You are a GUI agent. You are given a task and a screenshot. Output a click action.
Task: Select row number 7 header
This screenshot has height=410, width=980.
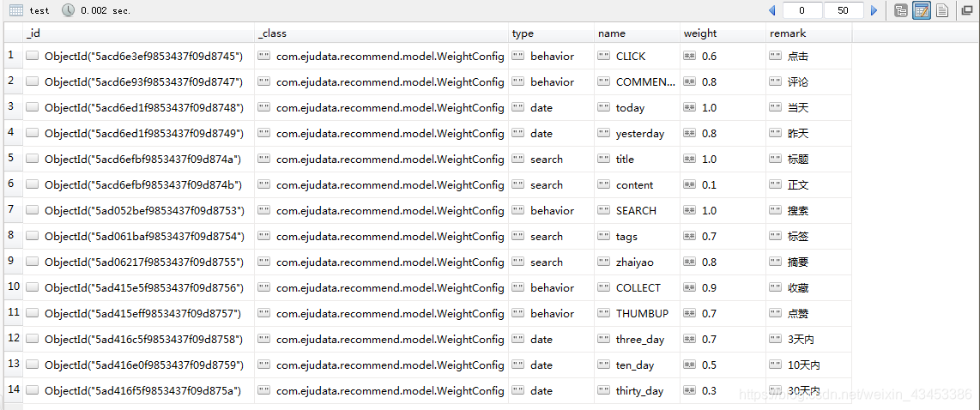click(x=13, y=211)
